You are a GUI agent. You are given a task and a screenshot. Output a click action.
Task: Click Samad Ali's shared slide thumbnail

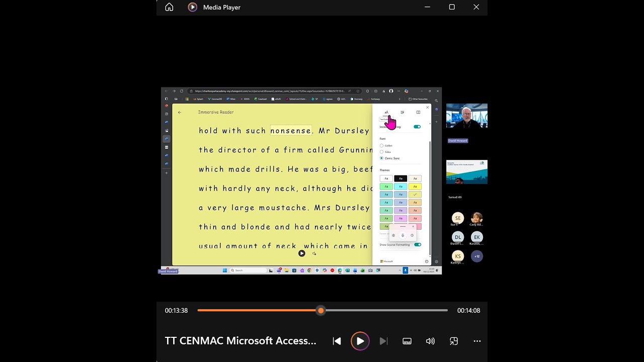tap(467, 172)
